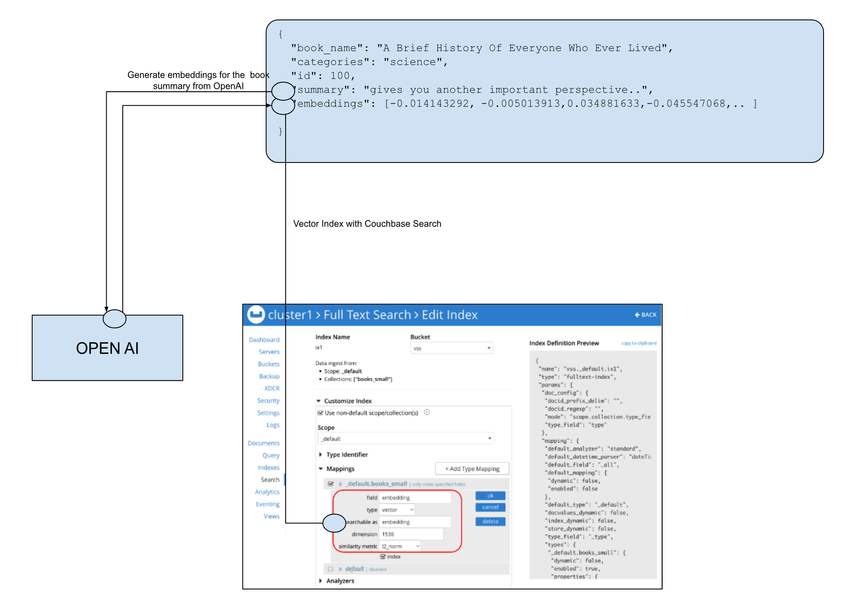Open Buckets in the sidebar
868x603 pixels.
269,364
